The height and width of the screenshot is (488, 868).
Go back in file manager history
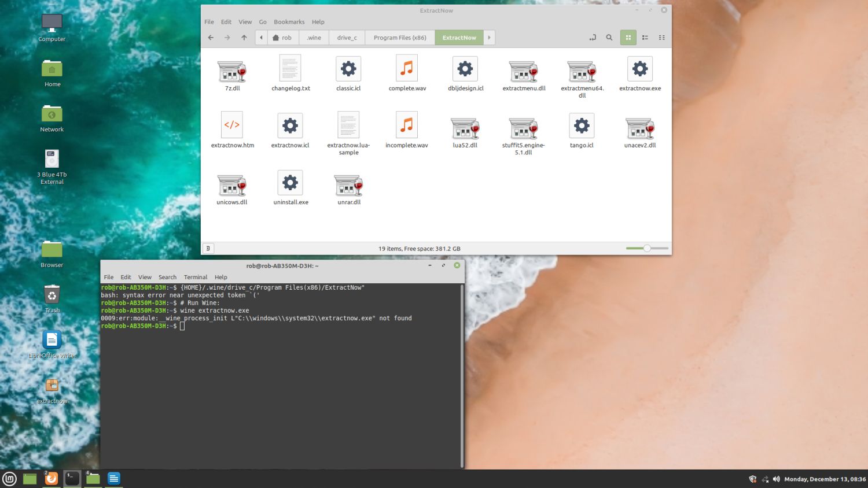(211, 38)
